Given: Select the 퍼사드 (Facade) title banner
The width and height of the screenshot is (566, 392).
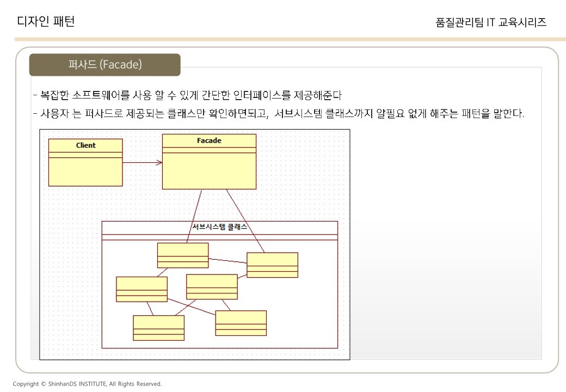Looking at the screenshot, I should point(104,65).
